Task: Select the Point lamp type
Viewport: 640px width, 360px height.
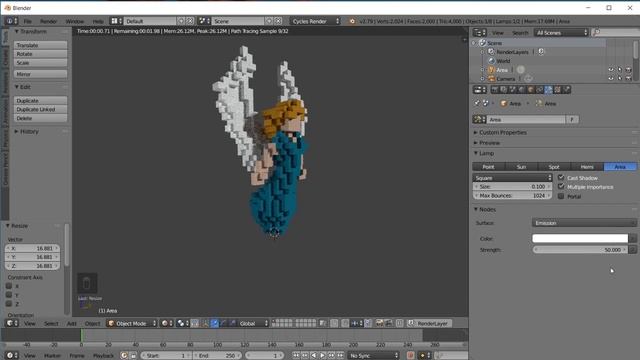Action: [489, 167]
